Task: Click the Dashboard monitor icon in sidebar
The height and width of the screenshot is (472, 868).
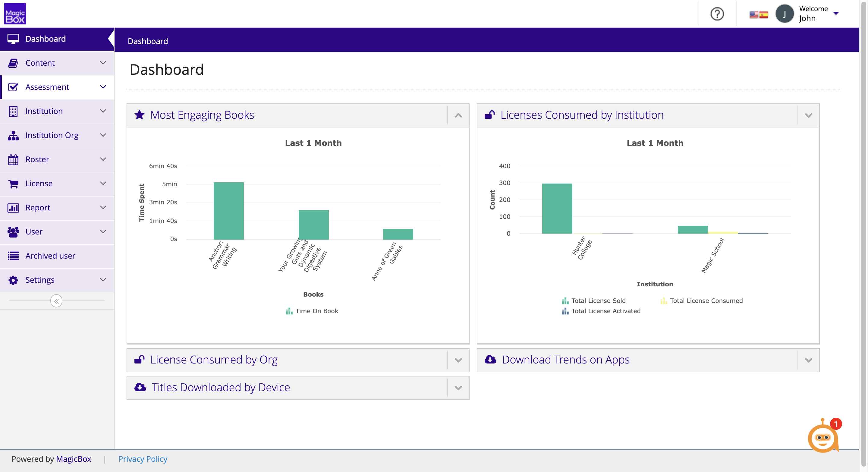Action: (x=13, y=39)
